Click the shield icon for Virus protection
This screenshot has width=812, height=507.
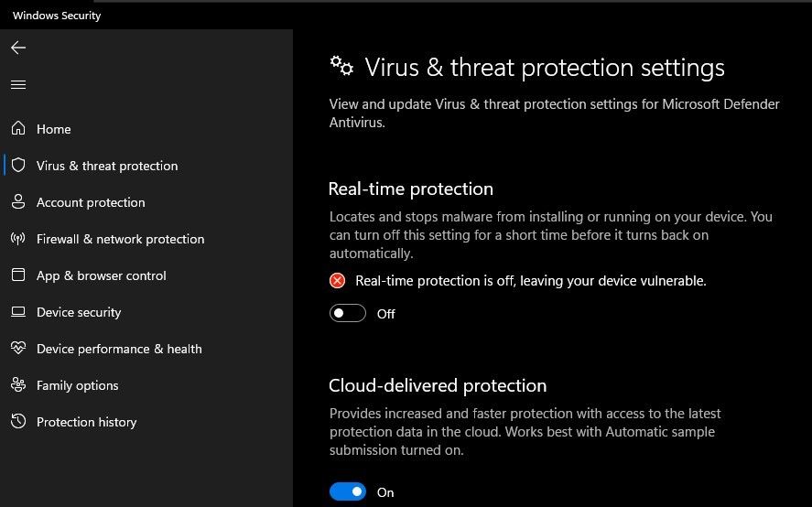coord(18,166)
